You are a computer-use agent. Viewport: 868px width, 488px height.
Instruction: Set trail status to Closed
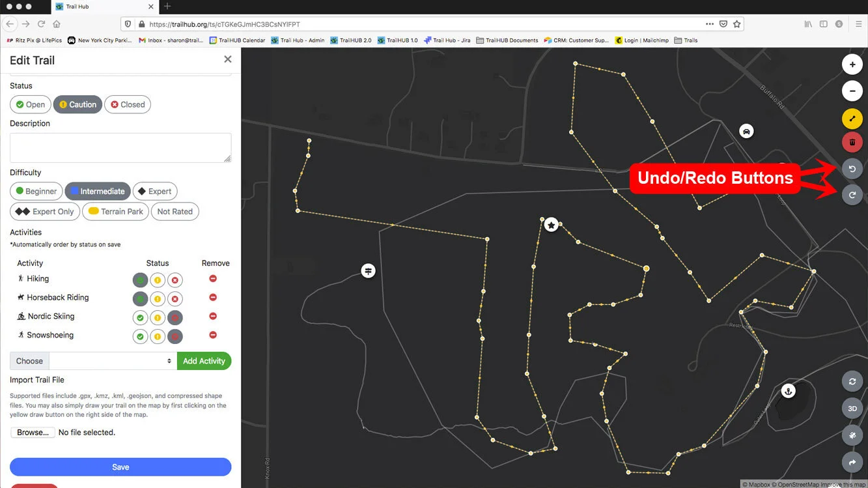[128, 104]
